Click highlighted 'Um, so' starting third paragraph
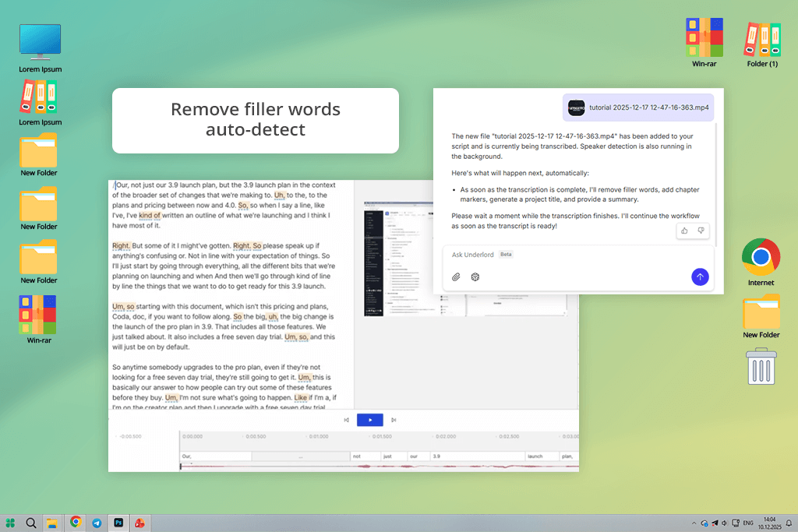The width and height of the screenshot is (798, 532). [123, 306]
